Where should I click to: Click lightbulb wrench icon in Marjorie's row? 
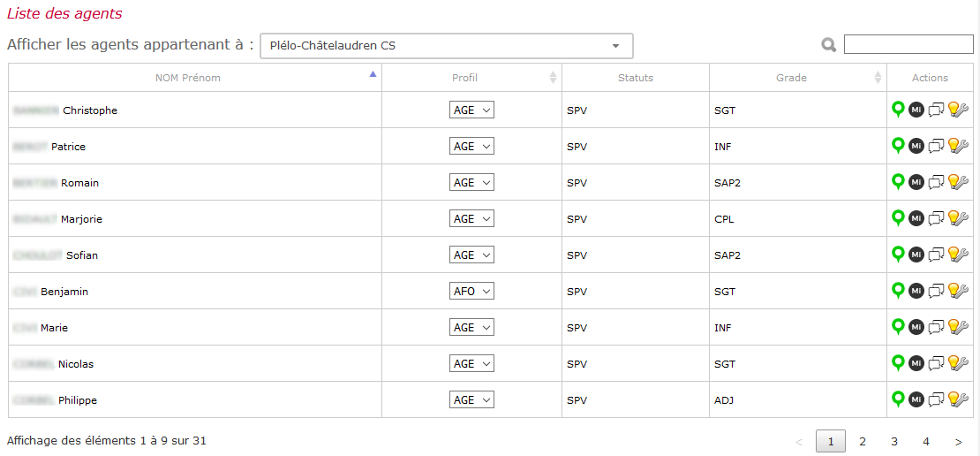(958, 218)
